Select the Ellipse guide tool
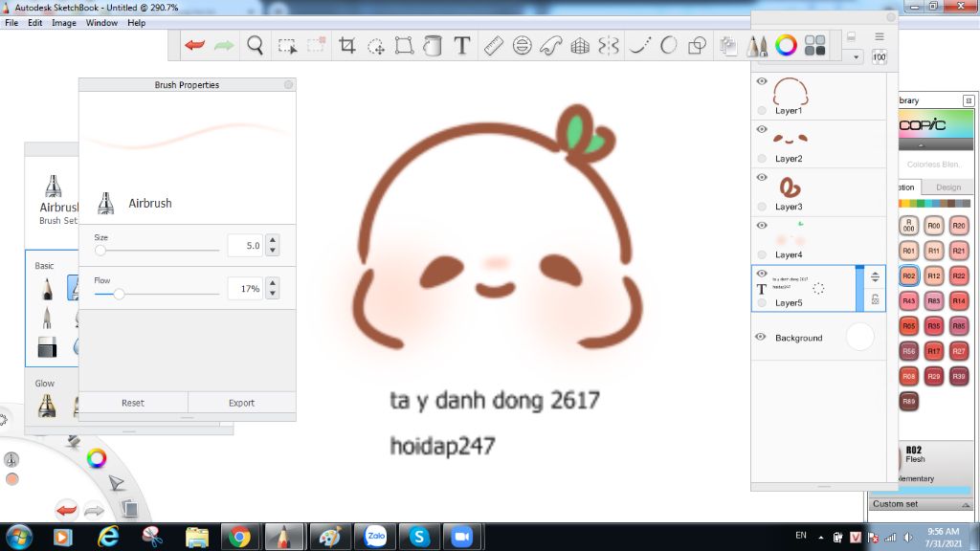Viewport: 980px width, 551px height. 522,46
